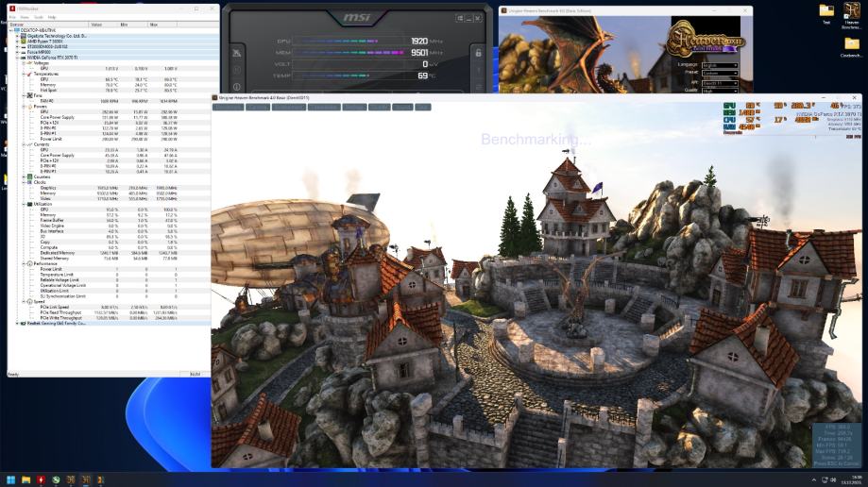The width and height of the screenshot is (868, 487).
Task: Open the Language dropdown in Heaven launcher
Action: click(x=720, y=65)
